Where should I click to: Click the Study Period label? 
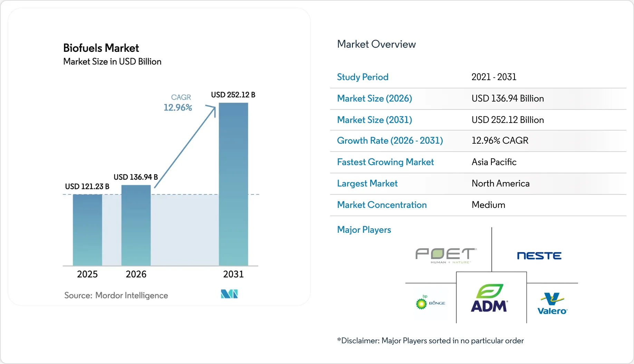(363, 77)
